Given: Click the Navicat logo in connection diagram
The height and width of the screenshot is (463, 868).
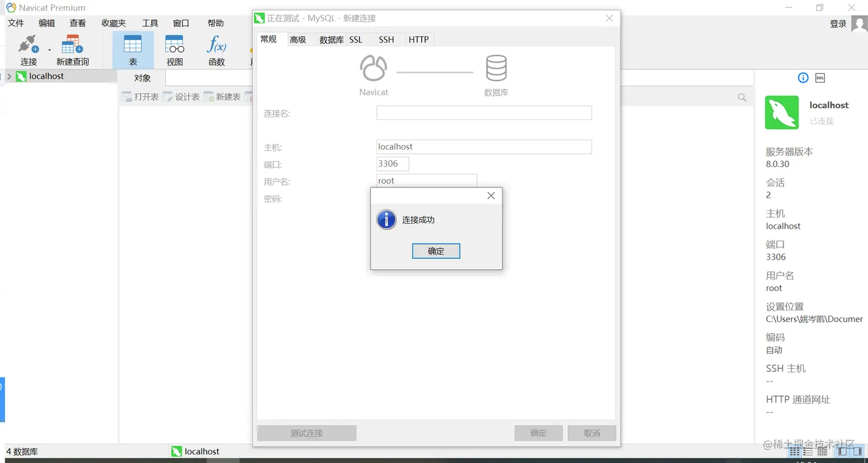Looking at the screenshot, I should [374, 68].
